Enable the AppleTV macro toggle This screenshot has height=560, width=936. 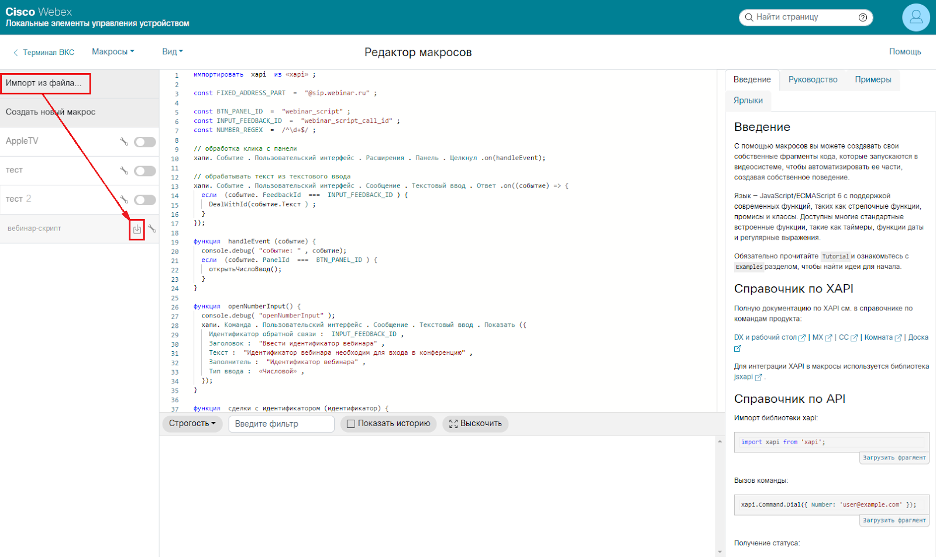coord(144,142)
